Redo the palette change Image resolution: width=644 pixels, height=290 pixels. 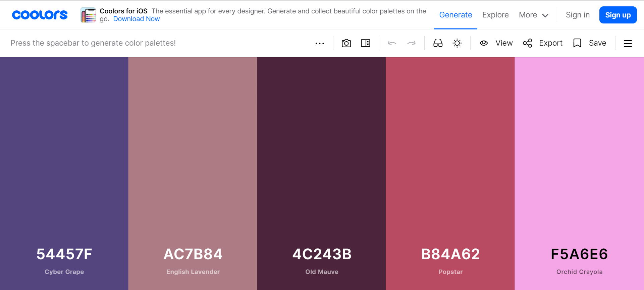412,43
